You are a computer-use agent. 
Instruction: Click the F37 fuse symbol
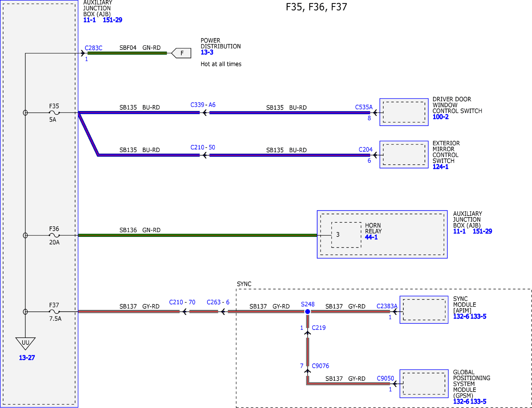tap(54, 312)
